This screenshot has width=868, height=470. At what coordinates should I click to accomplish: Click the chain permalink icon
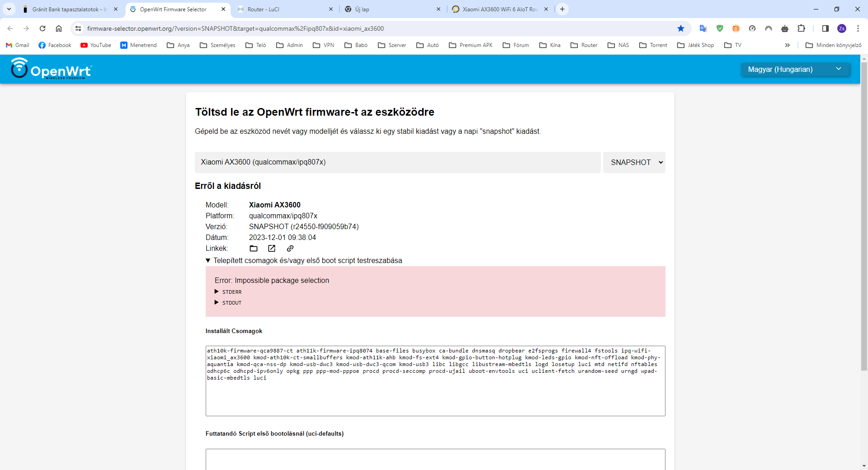(x=290, y=249)
